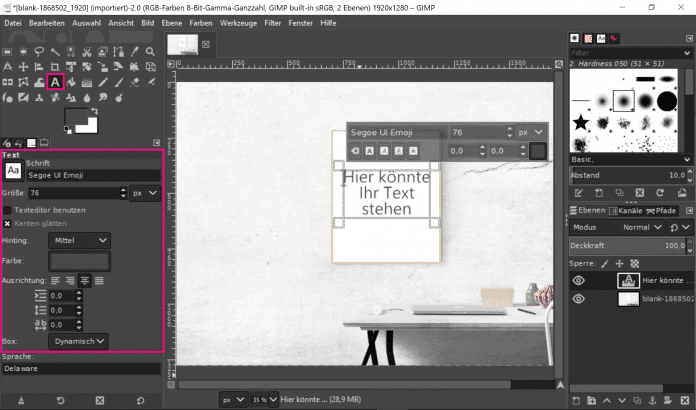Hide the blank-1868502 layer
Viewport: 696px width, 410px height.
coord(579,299)
